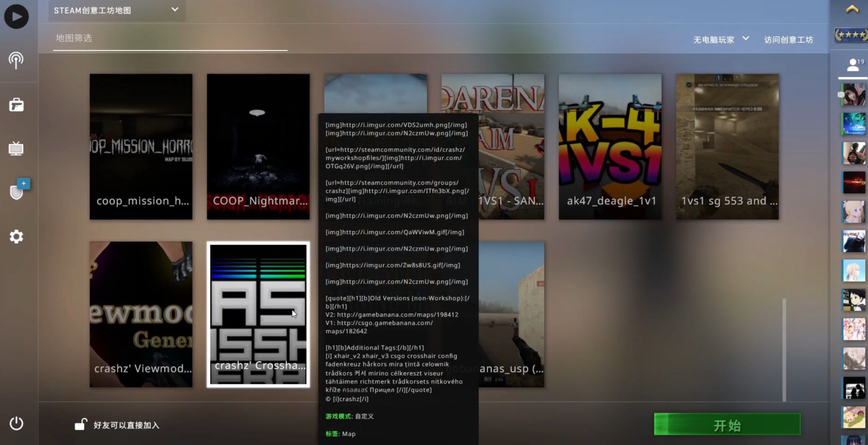Click the map list vertical scrollbar
This screenshot has width=868, height=445.
tap(784, 350)
